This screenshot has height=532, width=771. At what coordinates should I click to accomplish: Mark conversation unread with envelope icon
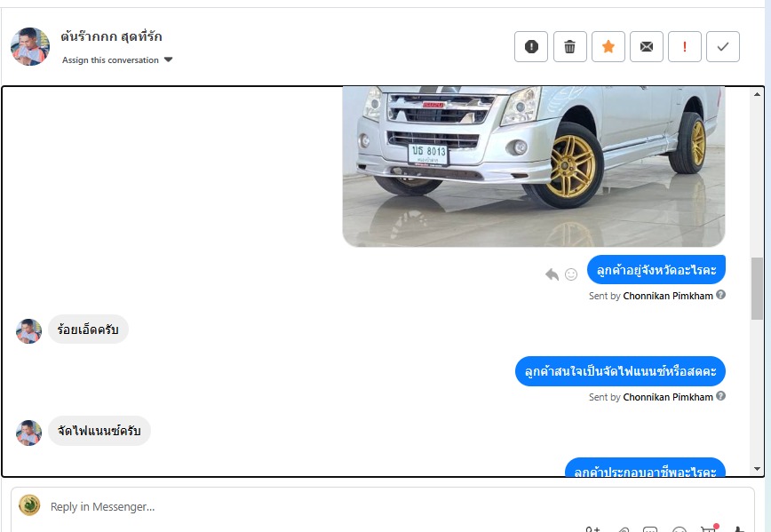[647, 47]
